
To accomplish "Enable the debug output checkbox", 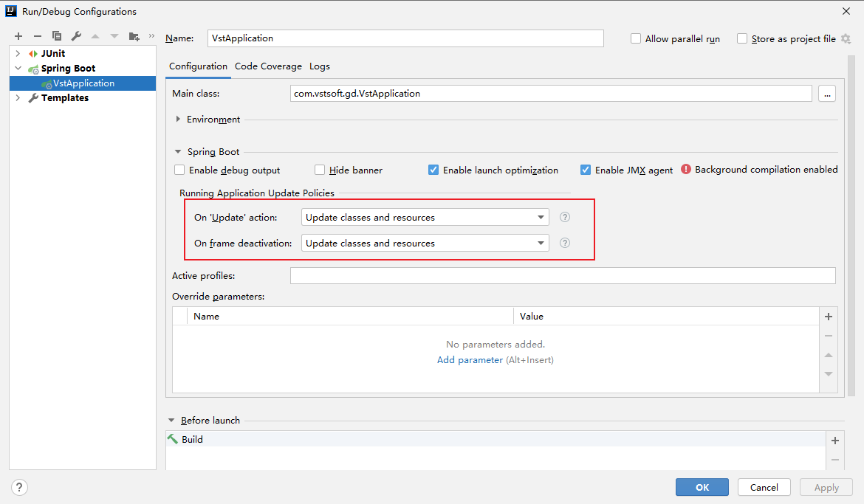I will pyautogui.click(x=179, y=170).
